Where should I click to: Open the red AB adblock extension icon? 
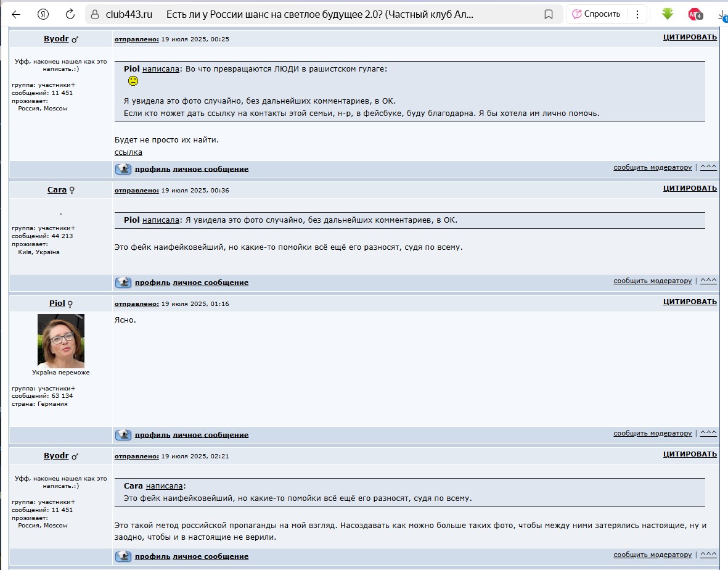point(695,14)
